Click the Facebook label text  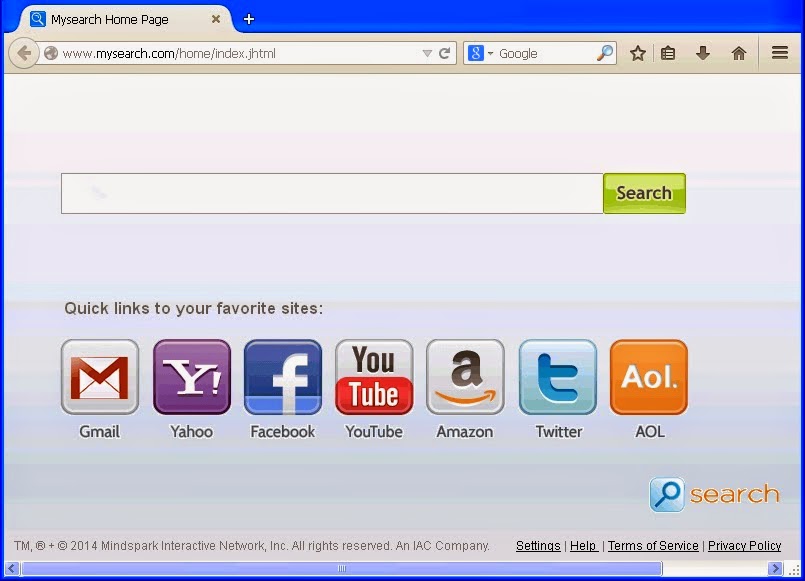pyautogui.click(x=283, y=432)
